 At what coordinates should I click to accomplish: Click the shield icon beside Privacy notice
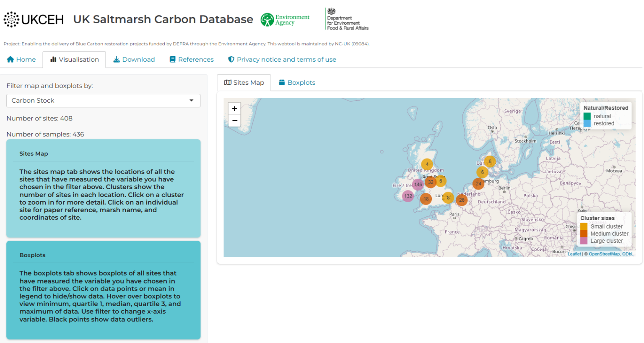(231, 60)
